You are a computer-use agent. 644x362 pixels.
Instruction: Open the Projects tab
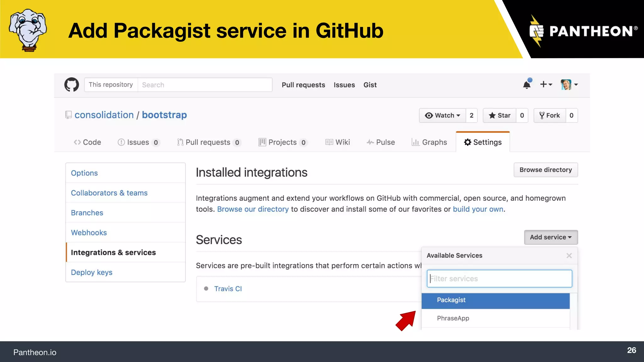pos(283,142)
